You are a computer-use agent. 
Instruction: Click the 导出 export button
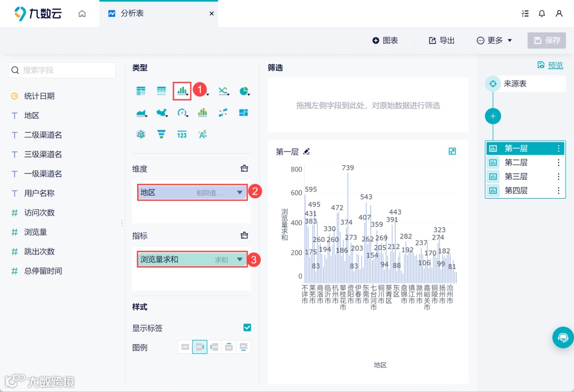[x=441, y=40]
